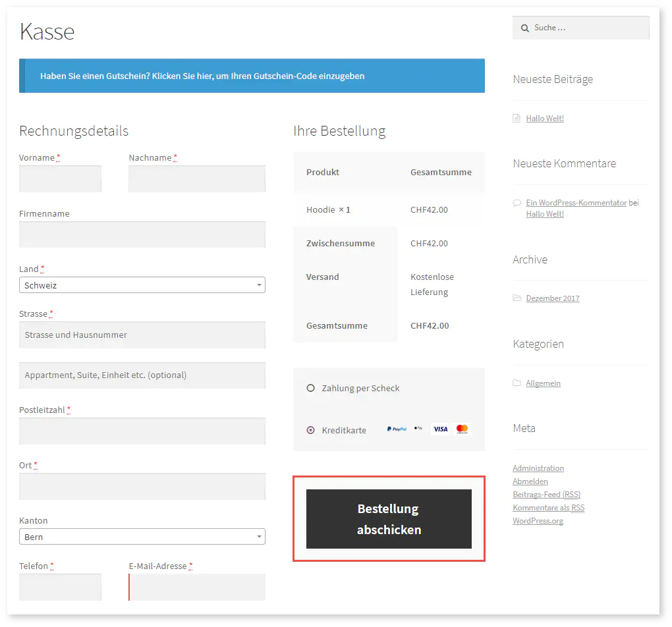Click the coupon code banner to expand it
Viewport: 672px width, 627px height.
(252, 76)
